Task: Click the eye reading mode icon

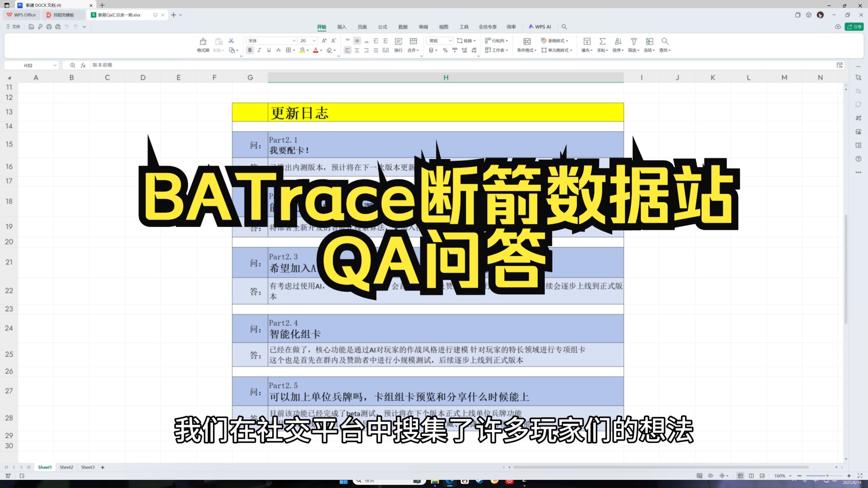Action: click(x=710, y=476)
